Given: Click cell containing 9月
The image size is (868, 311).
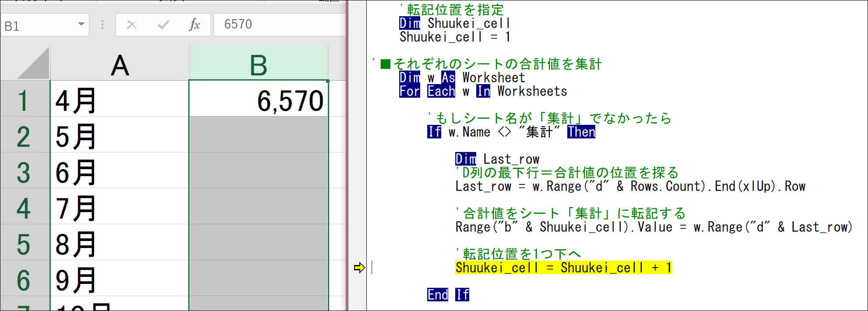Looking at the screenshot, I should [x=120, y=278].
